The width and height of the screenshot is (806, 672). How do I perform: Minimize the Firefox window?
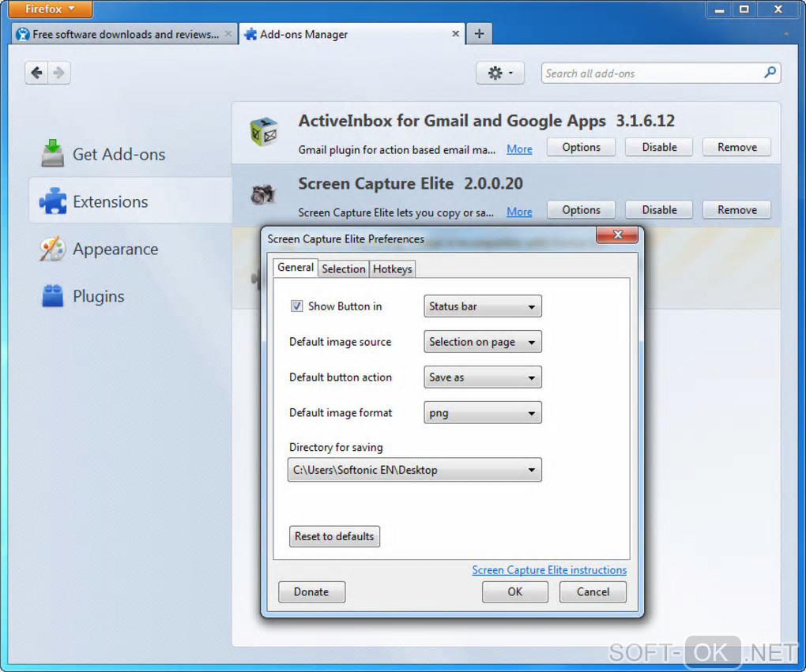720,9
